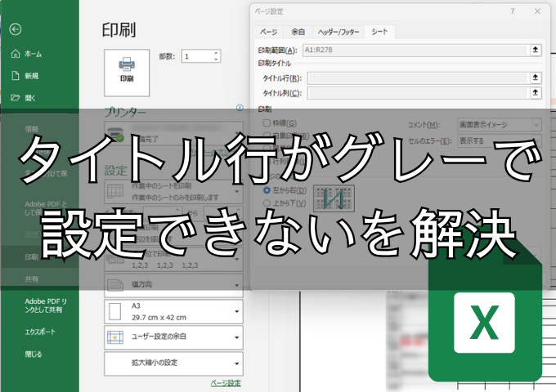556x392 pixels.
Task: Choose 閉じる in the sidebar
Action: (x=34, y=354)
